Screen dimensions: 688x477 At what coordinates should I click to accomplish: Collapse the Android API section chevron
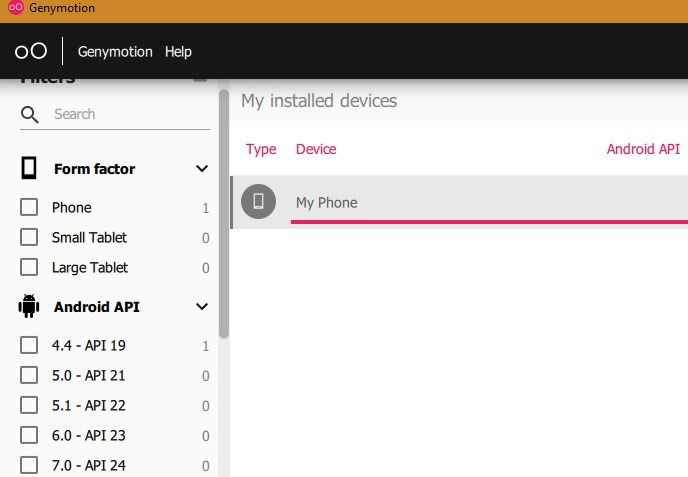[202, 307]
